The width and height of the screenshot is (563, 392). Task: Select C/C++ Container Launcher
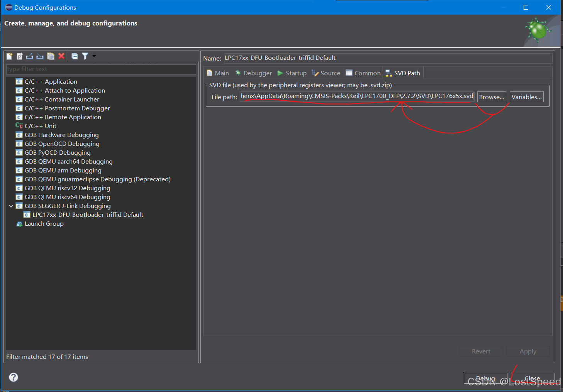62,100
